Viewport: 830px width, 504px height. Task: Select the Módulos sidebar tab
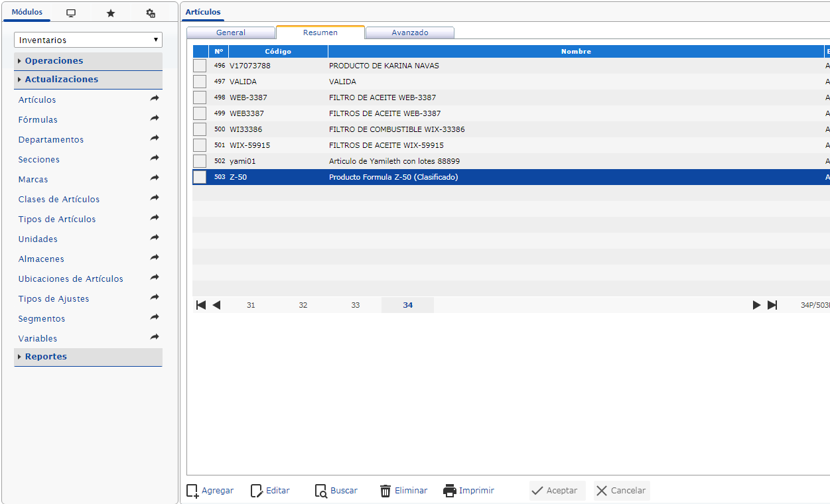tap(27, 12)
